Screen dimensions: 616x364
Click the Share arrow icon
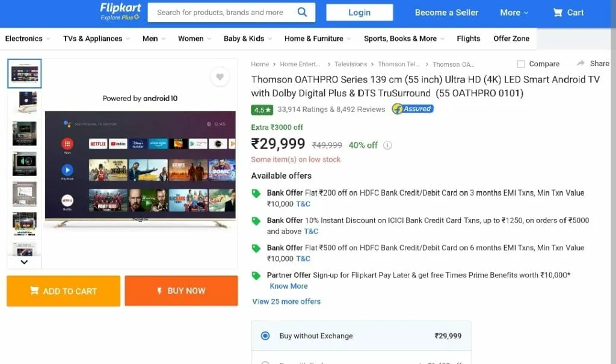pos(581,63)
